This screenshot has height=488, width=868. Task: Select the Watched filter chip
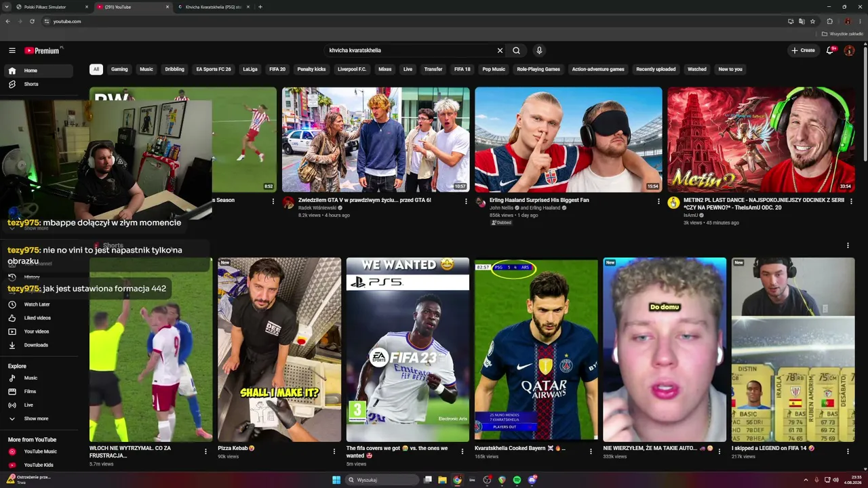[697, 69]
